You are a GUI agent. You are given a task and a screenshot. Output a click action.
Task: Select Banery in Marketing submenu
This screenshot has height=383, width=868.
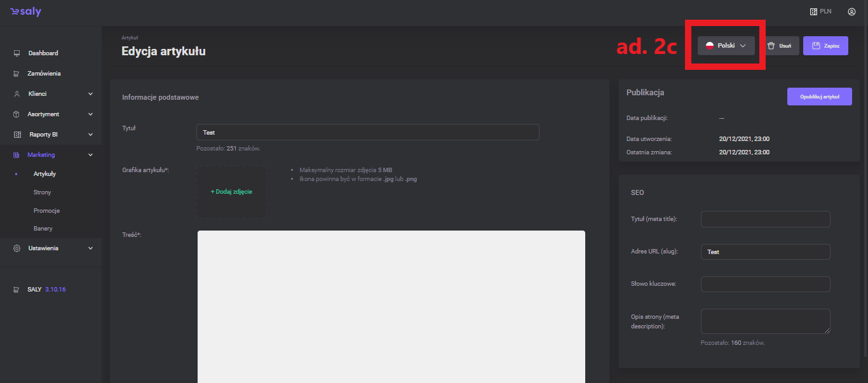pos(43,229)
